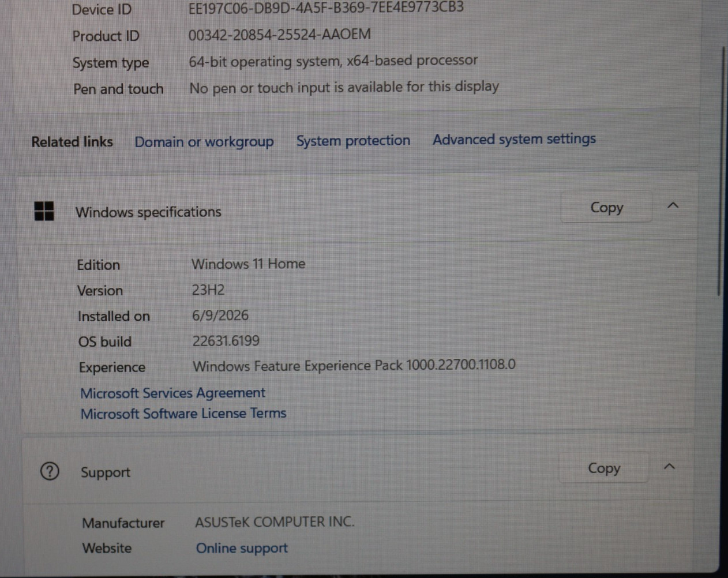Click the version value 23H2
728x578 pixels.
(x=208, y=290)
